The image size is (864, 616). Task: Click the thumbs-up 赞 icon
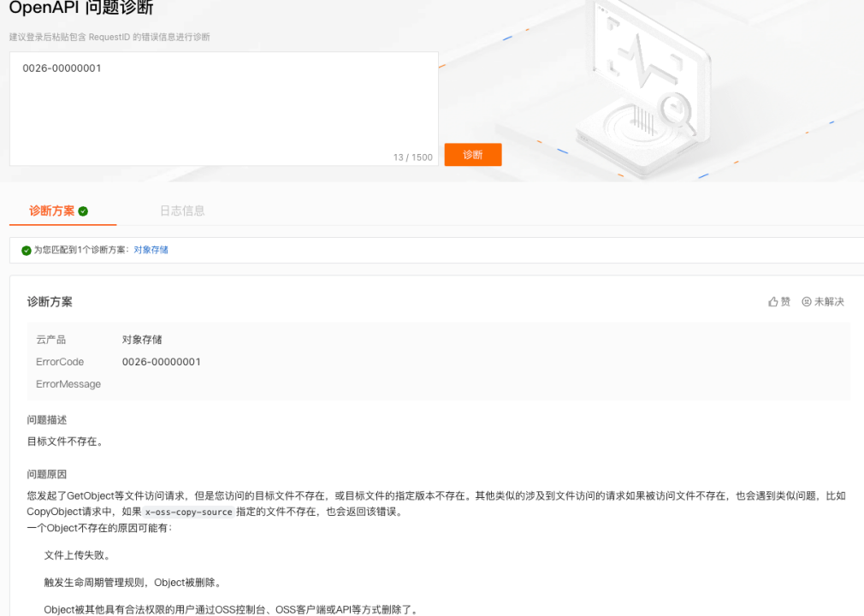point(773,301)
